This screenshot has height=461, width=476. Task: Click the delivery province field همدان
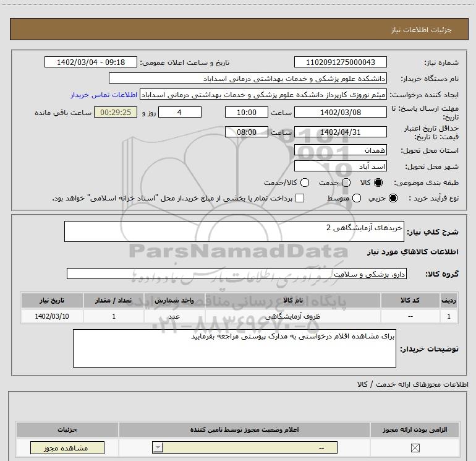pyautogui.click(x=340, y=150)
